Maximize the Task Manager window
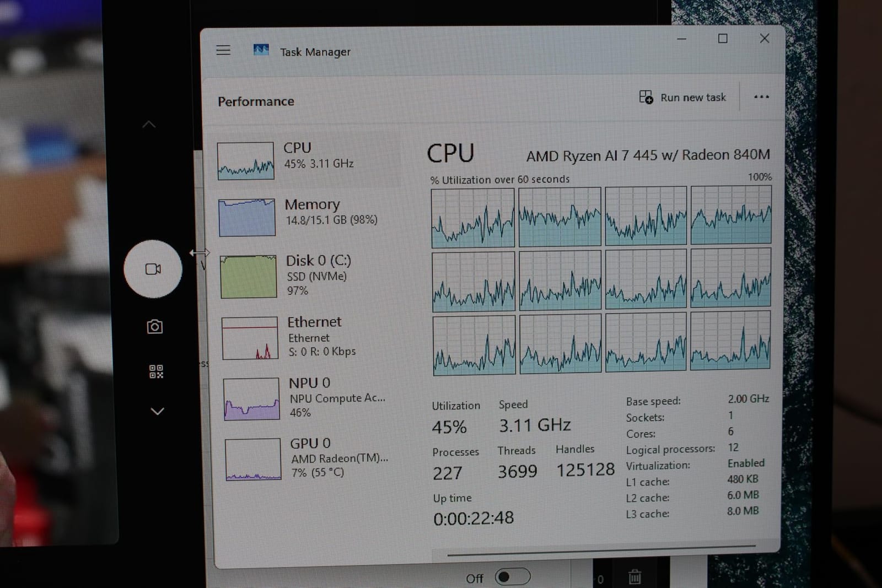Viewport: 882px width, 588px height. click(723, 39)
